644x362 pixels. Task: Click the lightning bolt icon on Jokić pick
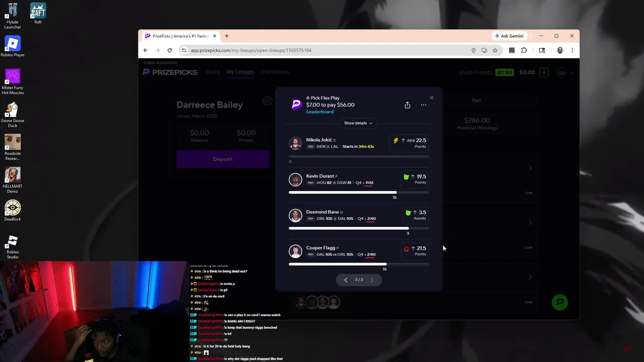click(395, 141)
